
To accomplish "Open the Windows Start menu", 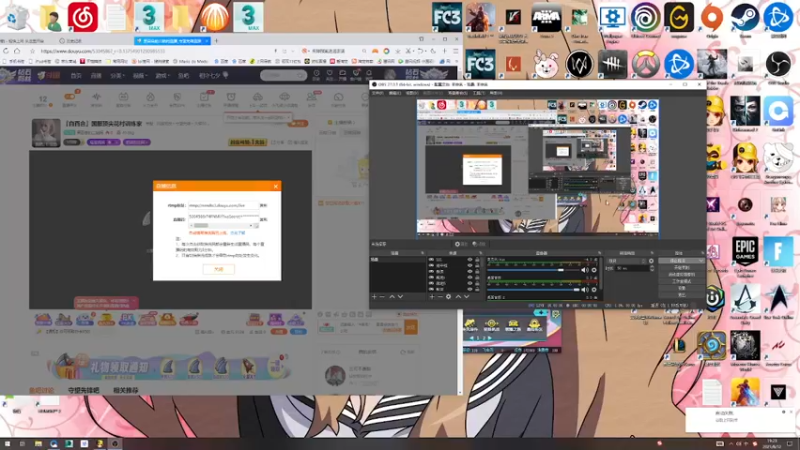I will click(7, 444).
